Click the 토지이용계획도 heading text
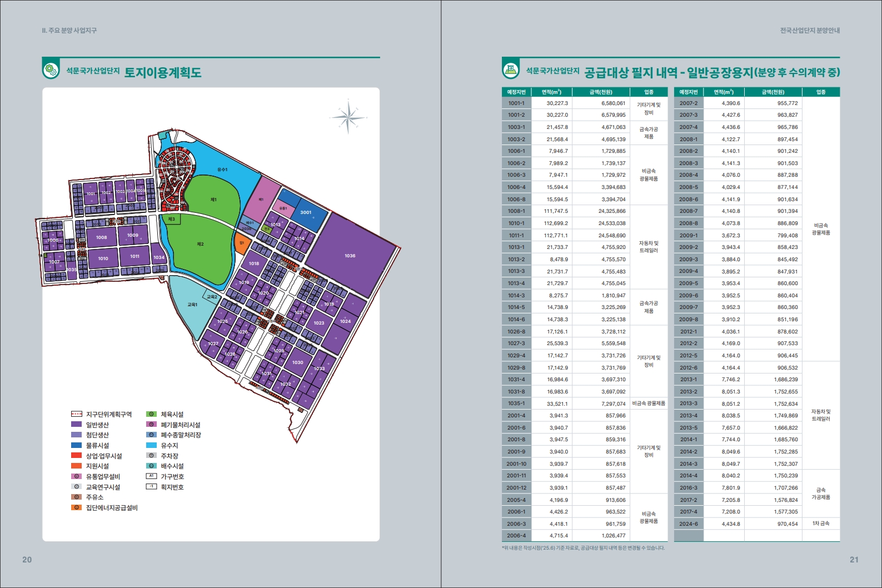Viewport: 882px width, 588px height. (163, 72)
